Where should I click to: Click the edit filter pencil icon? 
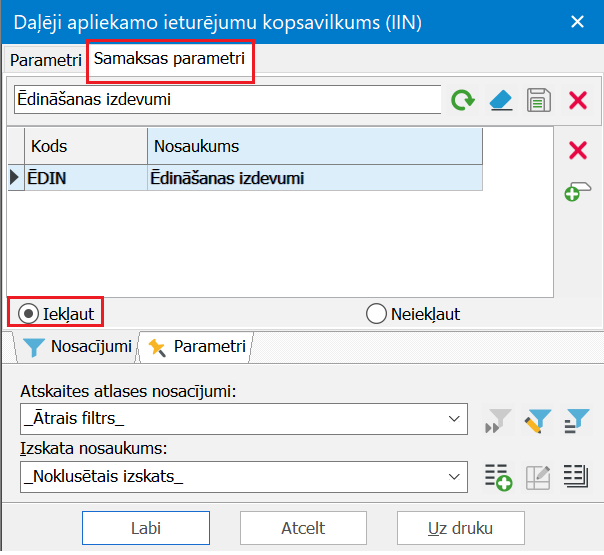(538, 421)
